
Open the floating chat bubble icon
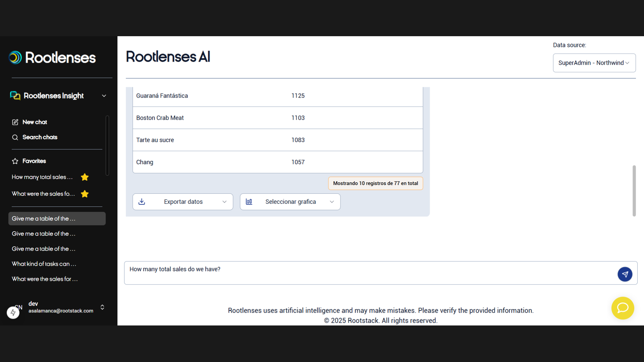pyautogui.click(x=623, y=308)
